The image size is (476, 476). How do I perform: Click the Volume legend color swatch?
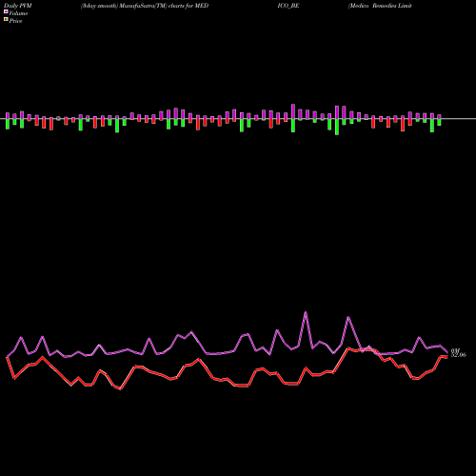pos(6,11)
